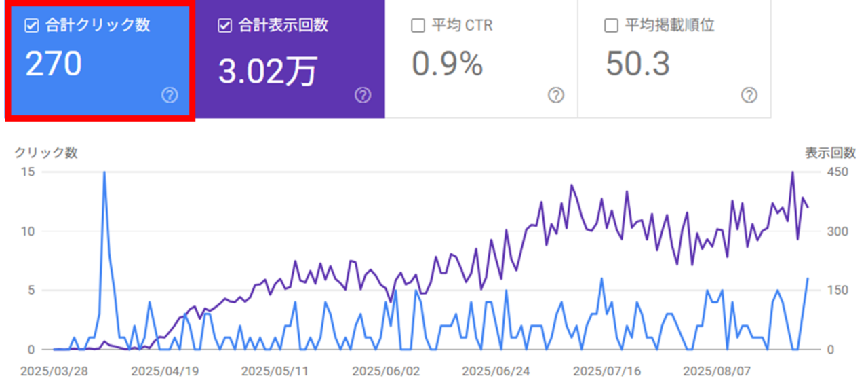
Task: Click the クリック数 axis label
Action: tap(46, 153)
